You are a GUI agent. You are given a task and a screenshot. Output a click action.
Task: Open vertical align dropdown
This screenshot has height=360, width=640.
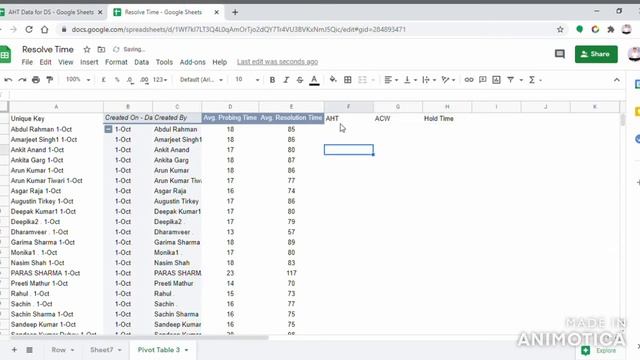[x=410, y=80]
